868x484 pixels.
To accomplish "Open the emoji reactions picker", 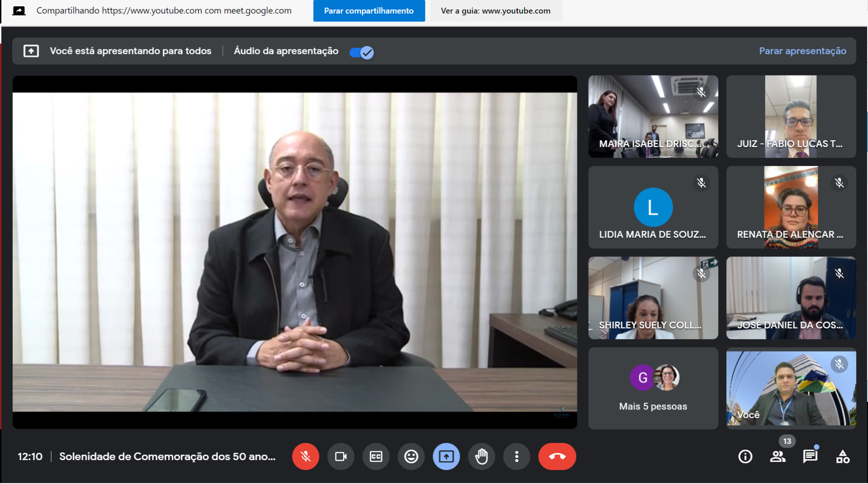I will [x=411, y=456].
